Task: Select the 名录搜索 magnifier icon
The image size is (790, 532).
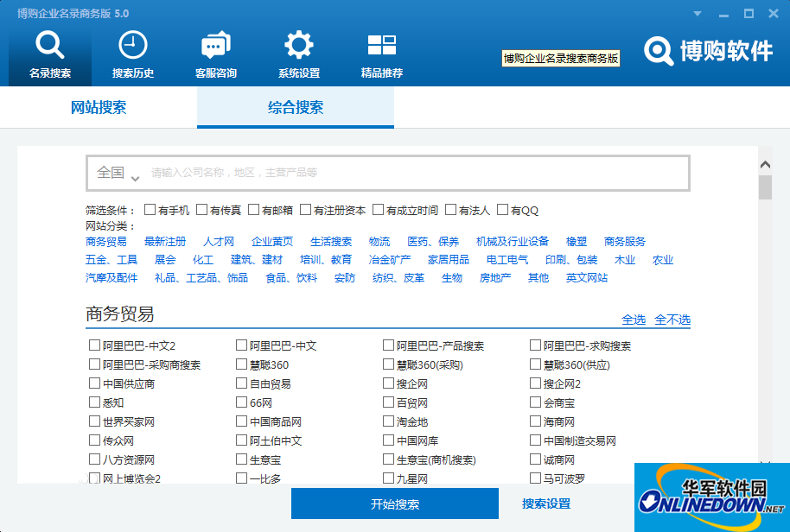Action: (48, 47)
